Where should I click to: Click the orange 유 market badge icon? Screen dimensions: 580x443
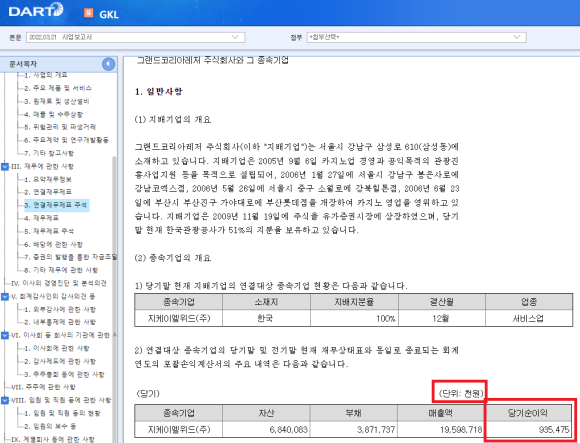tap(88, 13)
